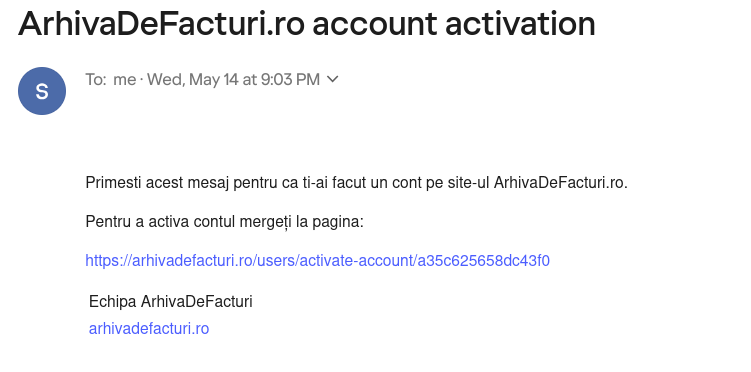The width and height of the screenshot is (751, 372).
Task: Click the word "account" in the subject
Action: tap(375, 24)
